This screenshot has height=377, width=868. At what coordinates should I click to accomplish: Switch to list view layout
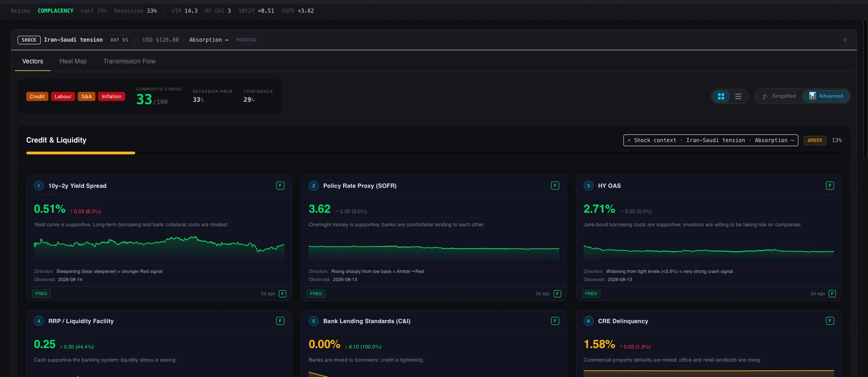coord(738,96)
